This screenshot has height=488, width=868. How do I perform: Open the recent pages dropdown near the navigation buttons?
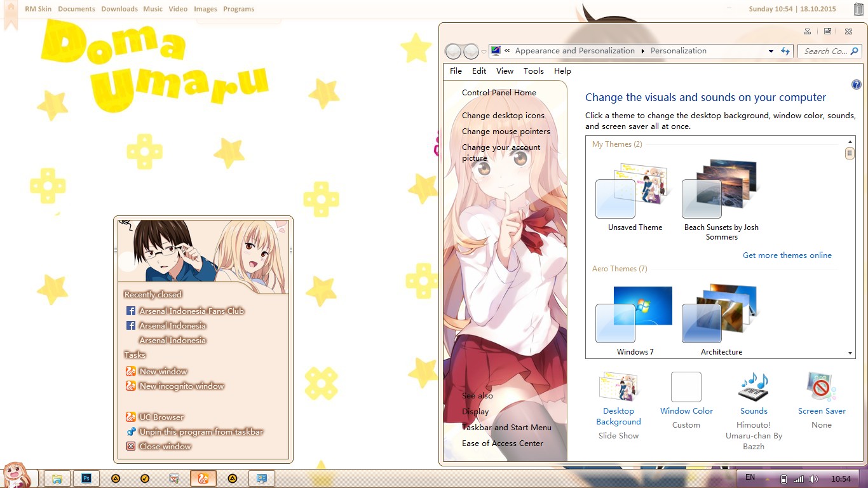click(x=483, y=51)
